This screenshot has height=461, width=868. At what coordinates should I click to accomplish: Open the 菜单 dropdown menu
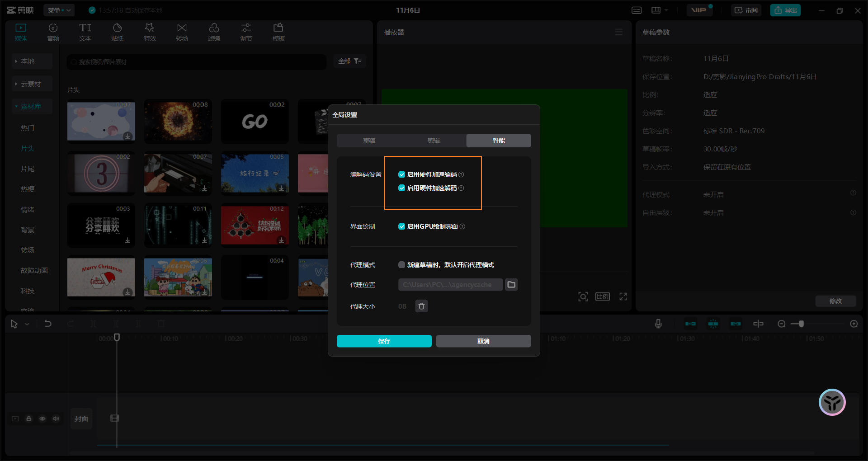[x=59, y=10]
